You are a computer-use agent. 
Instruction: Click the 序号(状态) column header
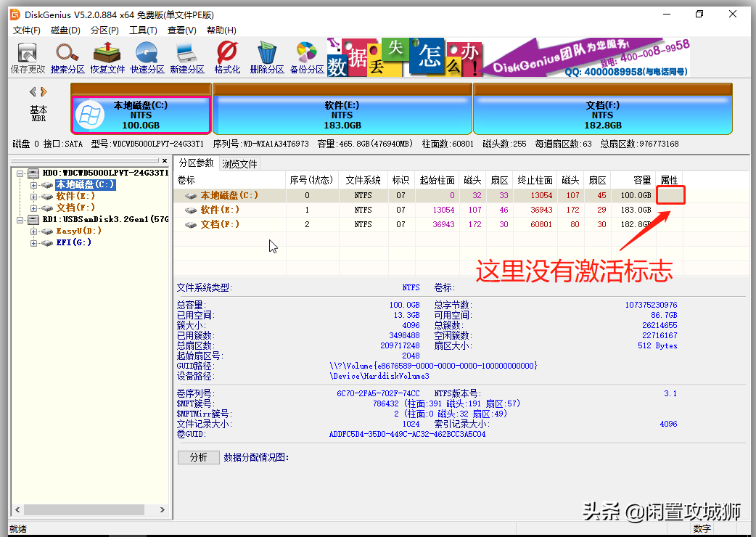pyautogui.click(x=312, y=180)
